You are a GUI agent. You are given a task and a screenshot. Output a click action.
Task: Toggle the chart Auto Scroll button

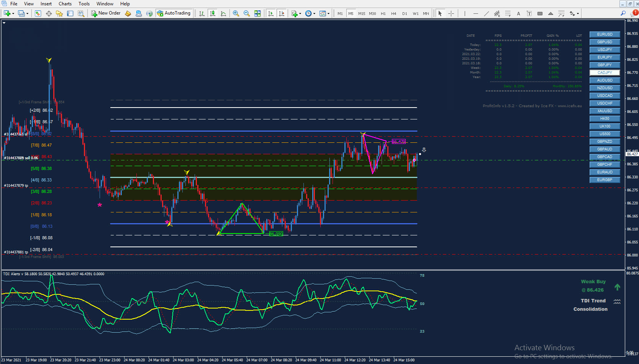point(271,13)
